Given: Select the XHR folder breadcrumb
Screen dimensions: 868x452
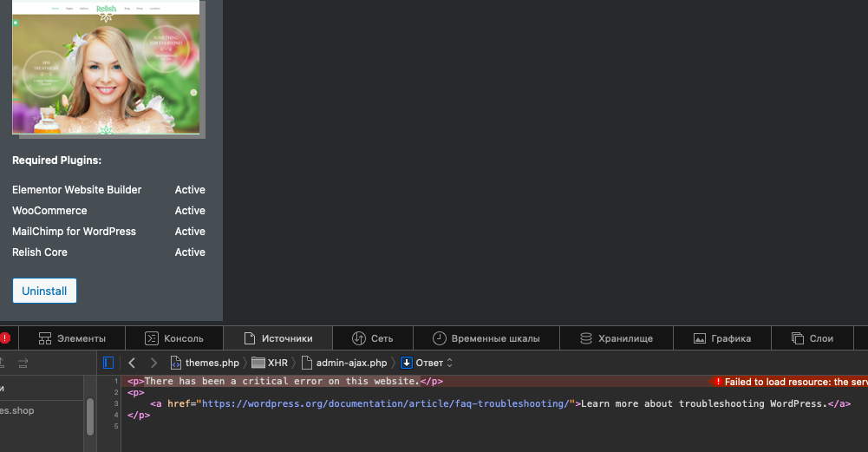Looking at the screenshot, I should (270, 363).
